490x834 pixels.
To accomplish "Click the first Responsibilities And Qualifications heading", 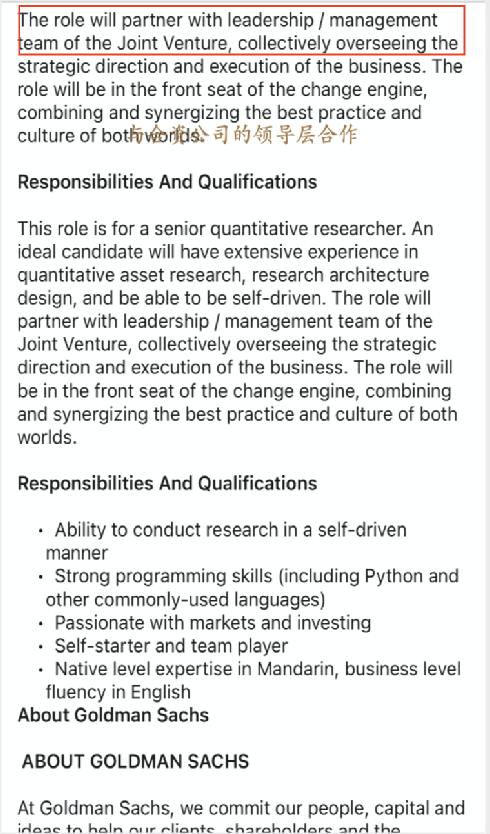I will coord(168,182).
